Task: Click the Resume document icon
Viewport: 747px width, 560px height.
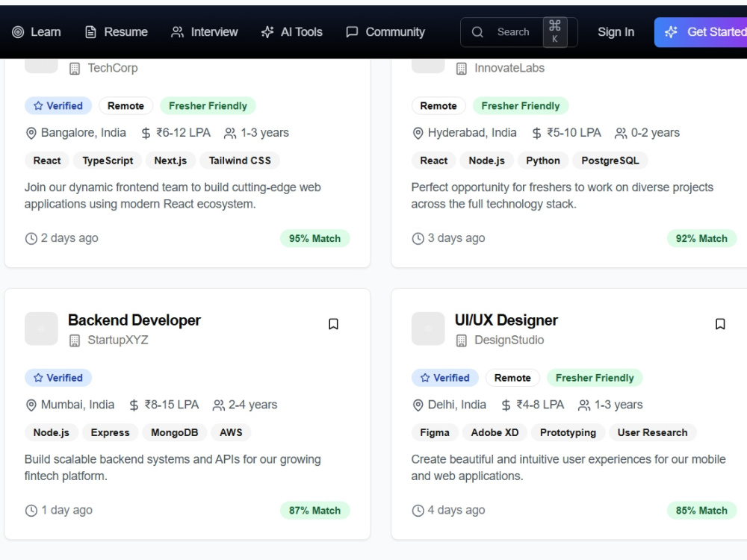Action: 90,32
